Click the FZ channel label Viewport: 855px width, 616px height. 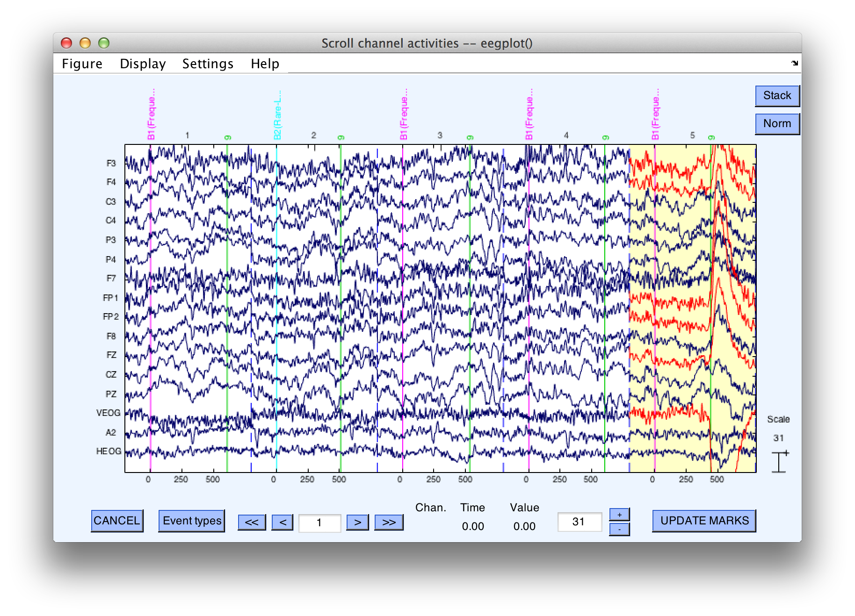pos(111,355)
